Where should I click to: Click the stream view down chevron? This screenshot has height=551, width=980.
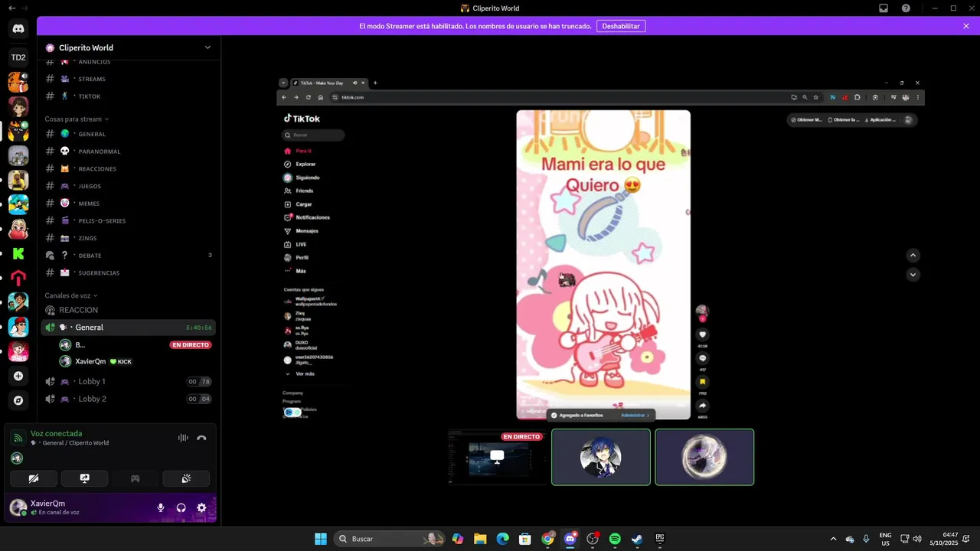click(x=913, y=274)
